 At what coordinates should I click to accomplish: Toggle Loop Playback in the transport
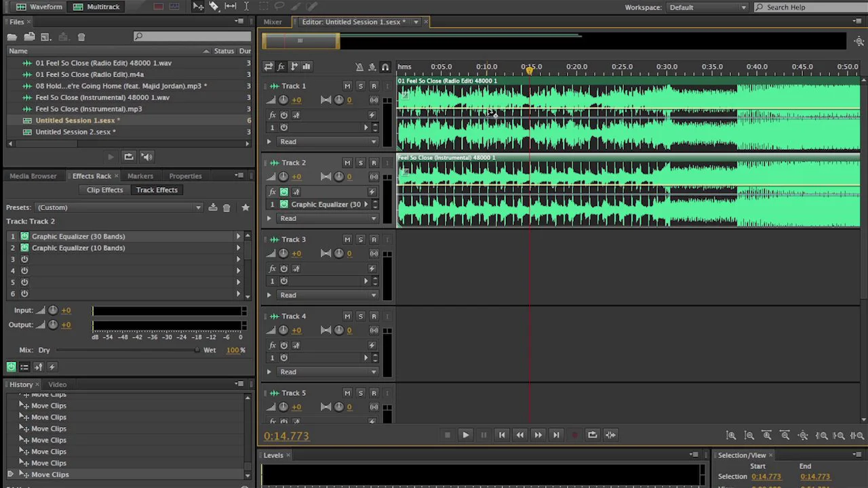(x=592, y=435)
